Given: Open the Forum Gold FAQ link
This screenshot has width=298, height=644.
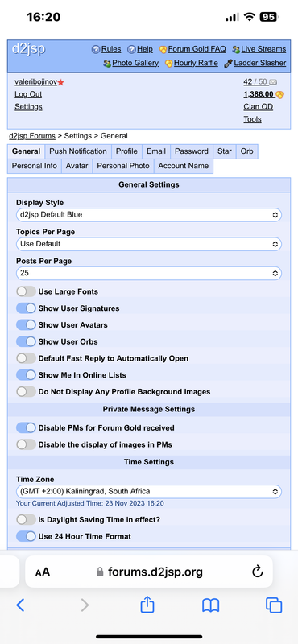Looking at the screenshot, I should [197, 49].
